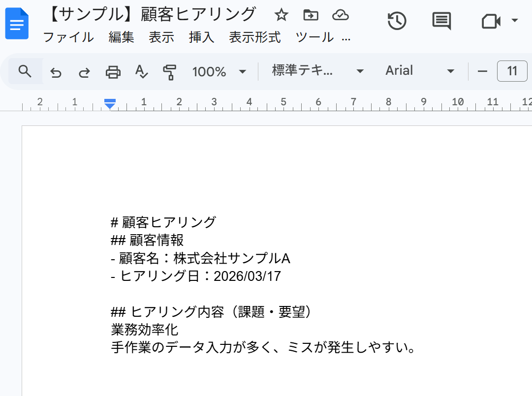The height and width of the screenshot is (396, 532).
Task: Select the font size field showing 11
Action: [512, 71]
